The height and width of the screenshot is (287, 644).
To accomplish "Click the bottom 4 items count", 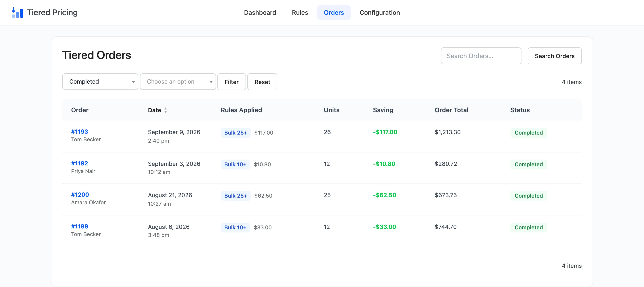I will 572,266.
